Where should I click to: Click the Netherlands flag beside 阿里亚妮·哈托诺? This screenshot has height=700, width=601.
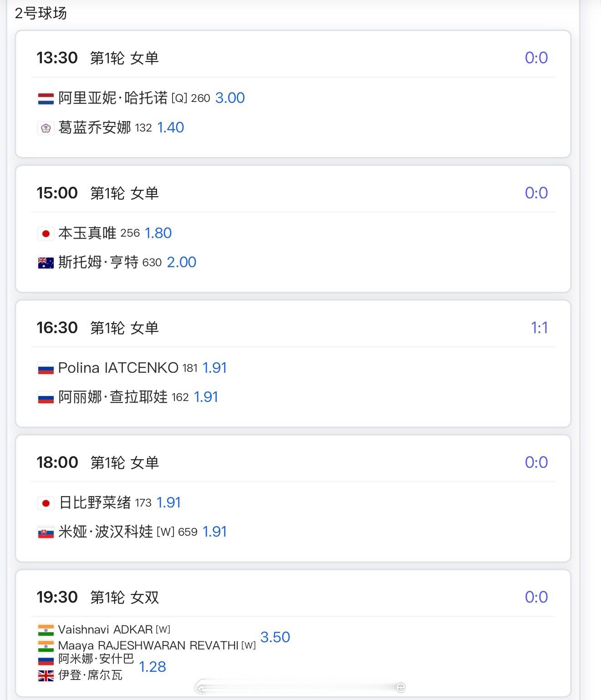click(46, 98)
